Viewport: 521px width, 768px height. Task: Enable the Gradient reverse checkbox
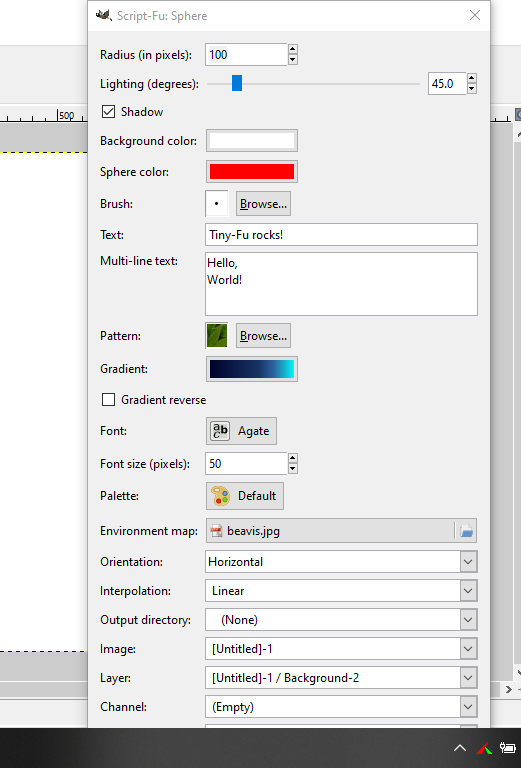click(108, 400)
